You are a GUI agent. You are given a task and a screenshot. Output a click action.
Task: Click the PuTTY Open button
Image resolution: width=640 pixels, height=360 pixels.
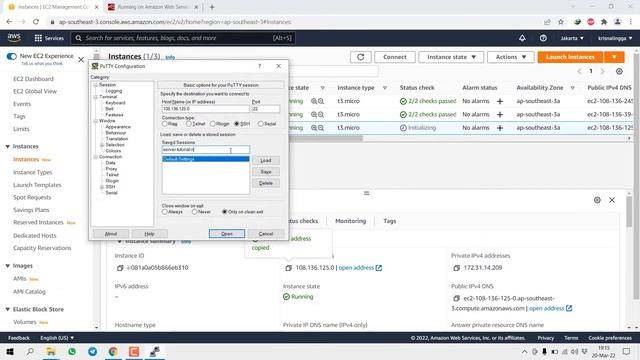(227, 234)
